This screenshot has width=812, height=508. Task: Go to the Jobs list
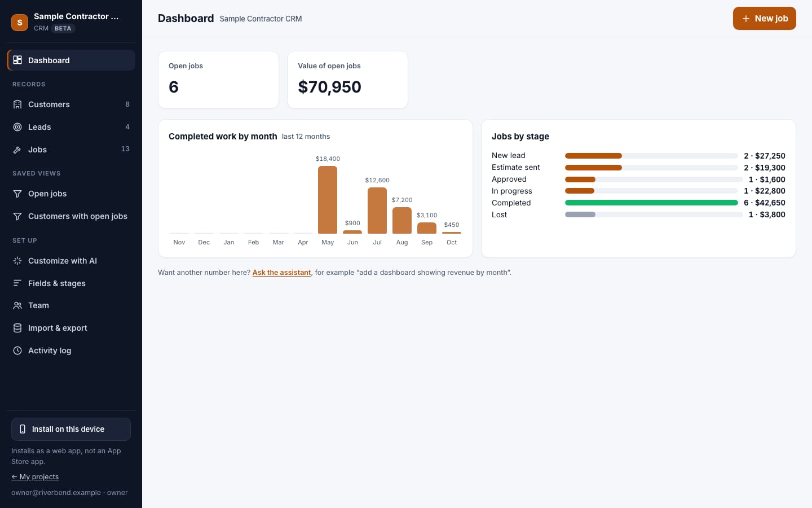click(71, 150)
